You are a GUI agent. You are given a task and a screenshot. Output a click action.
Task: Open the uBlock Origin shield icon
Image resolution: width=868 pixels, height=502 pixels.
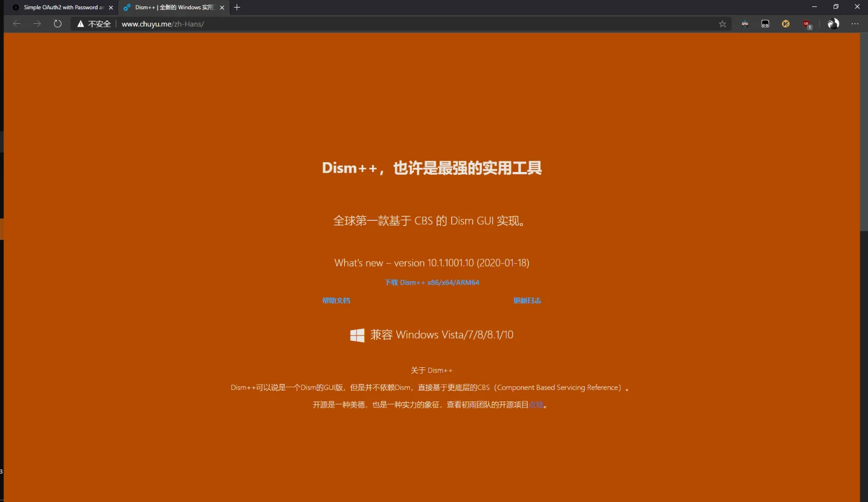[807, 24]
